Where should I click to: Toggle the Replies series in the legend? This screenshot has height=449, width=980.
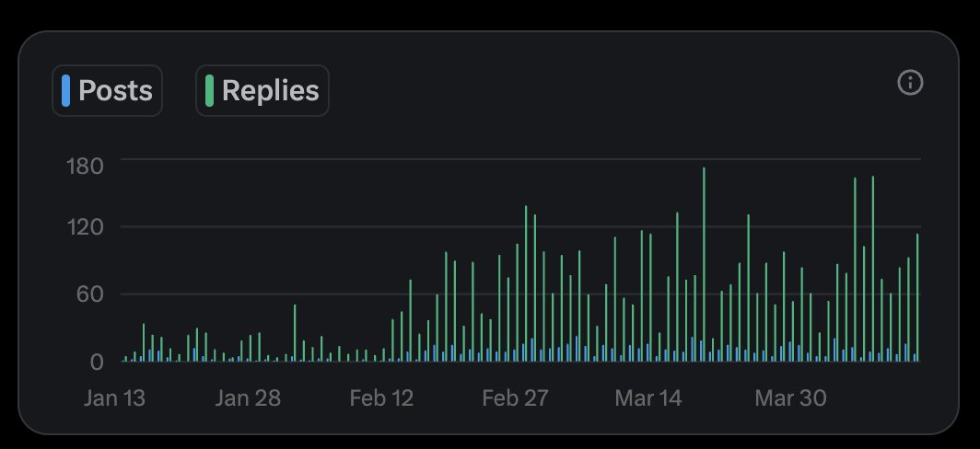(262, 90)
